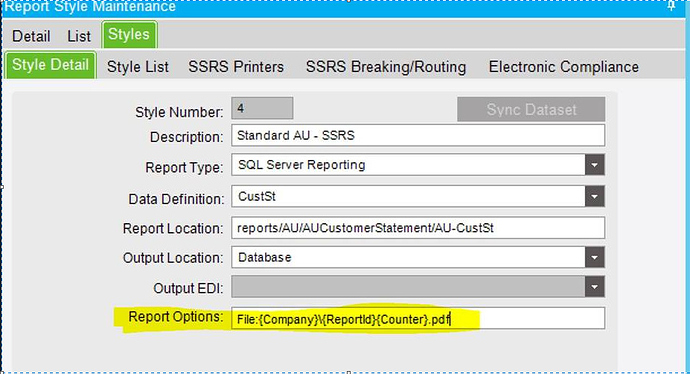Click into the Report Options field
690x374 pixels.
[x=418, y=319]
